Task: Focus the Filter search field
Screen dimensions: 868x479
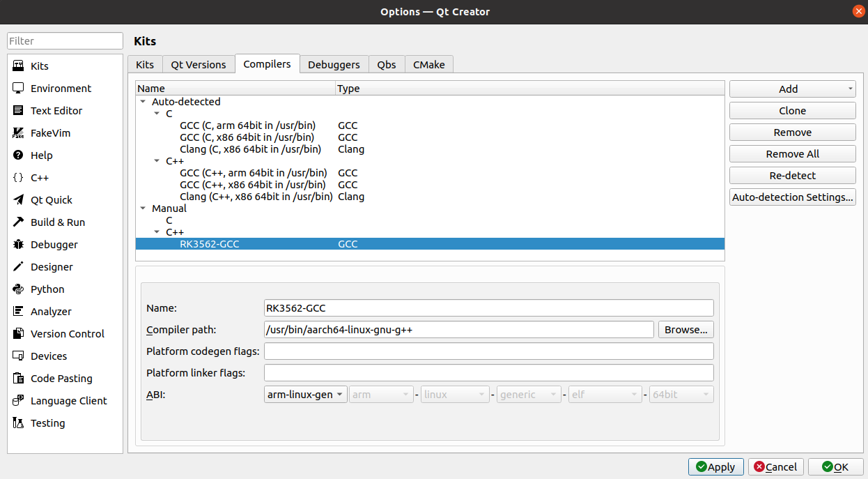Action: coord(65,41)
